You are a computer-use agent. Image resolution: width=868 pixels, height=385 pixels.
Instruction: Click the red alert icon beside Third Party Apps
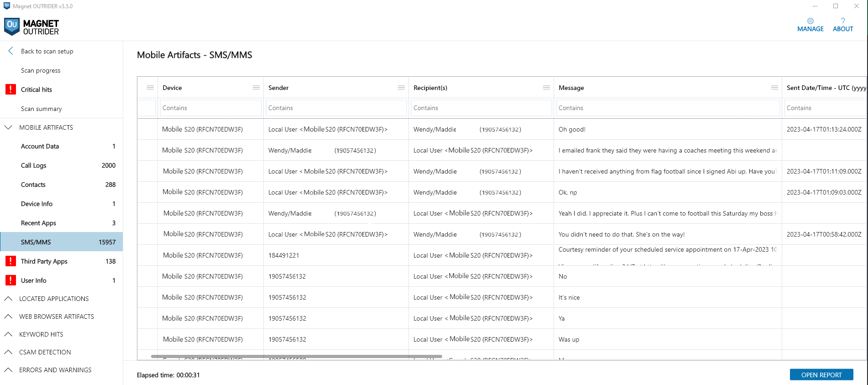click(10, 261)
